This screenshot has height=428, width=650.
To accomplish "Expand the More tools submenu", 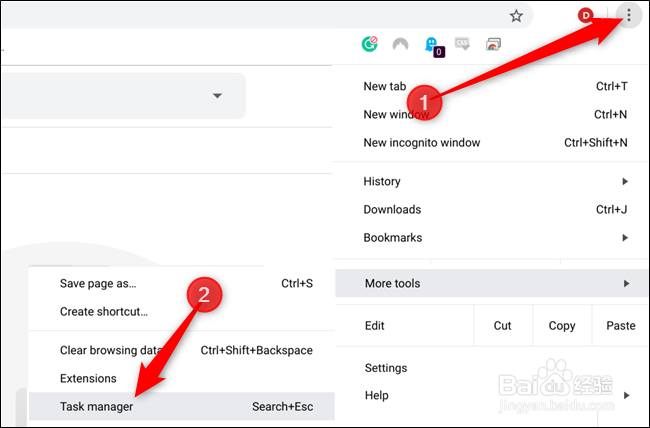I will tap(491, 283).
